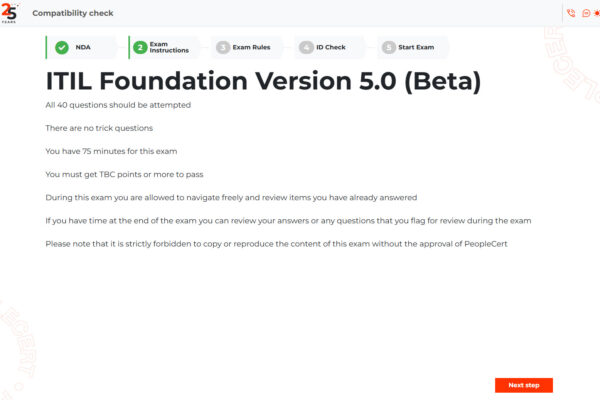Select the Exam Instructions step
The image size is (600, 400).
click(166, 47)
